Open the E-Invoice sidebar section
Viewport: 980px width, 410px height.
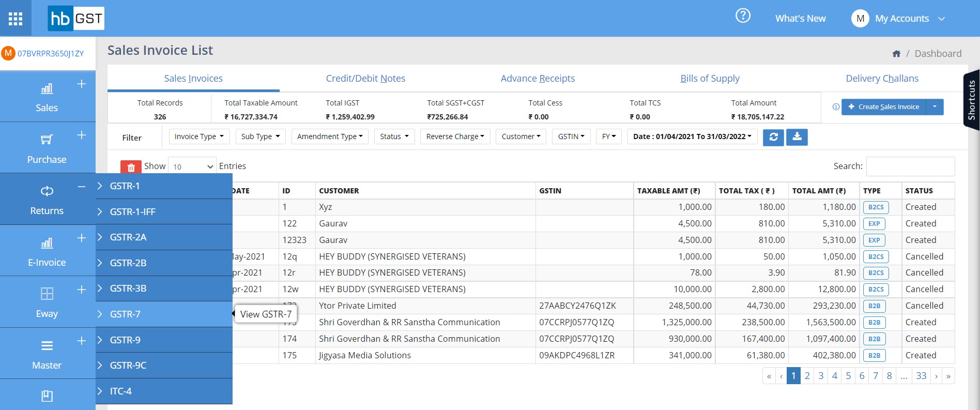coord(47,251)
